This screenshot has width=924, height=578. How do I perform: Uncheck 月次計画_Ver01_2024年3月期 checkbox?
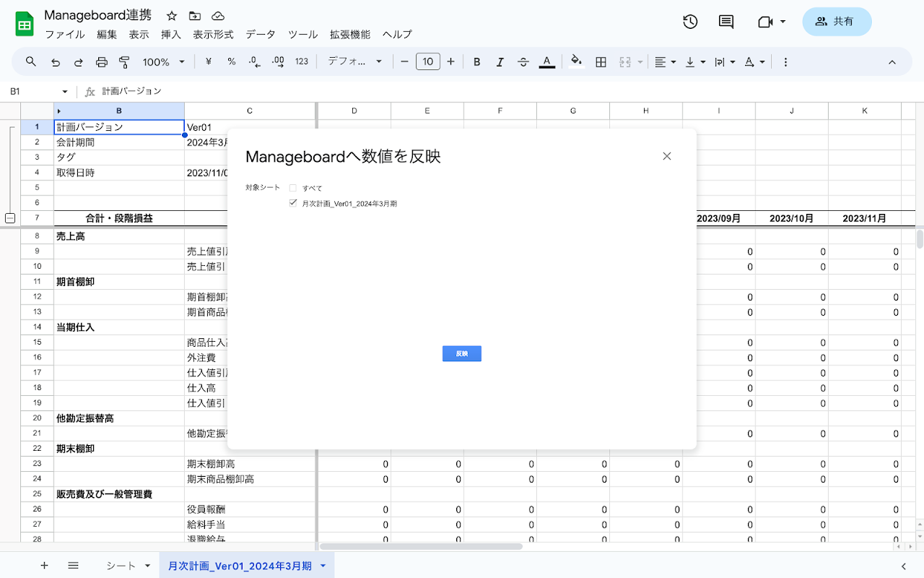point(293,204)
